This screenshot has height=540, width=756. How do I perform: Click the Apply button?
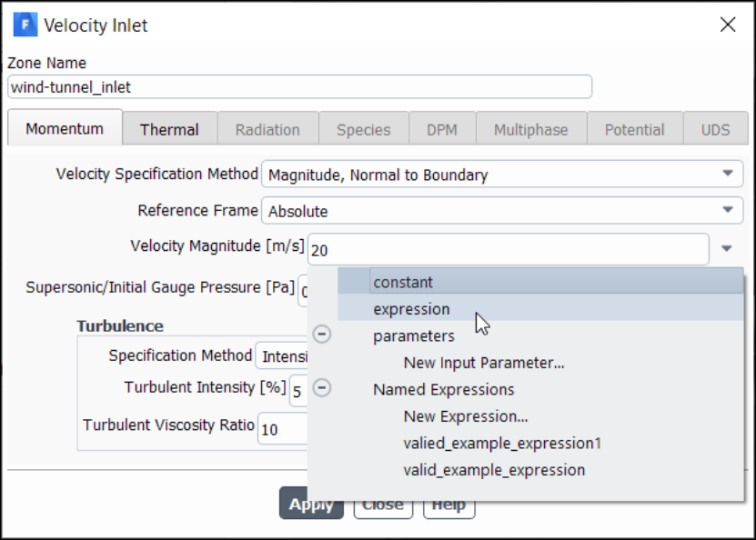click(x=311, y=504)
